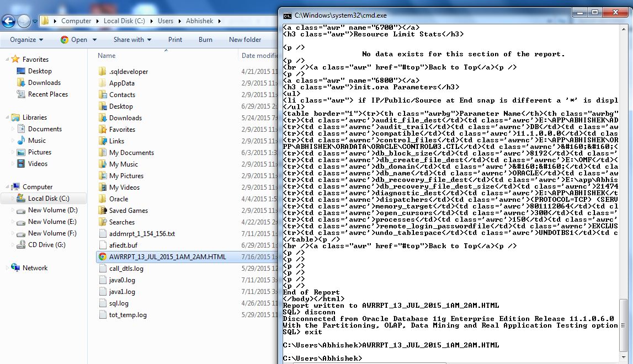Open the dropdown arrow next to Open

pyautogui.click(x=94, y=40)
